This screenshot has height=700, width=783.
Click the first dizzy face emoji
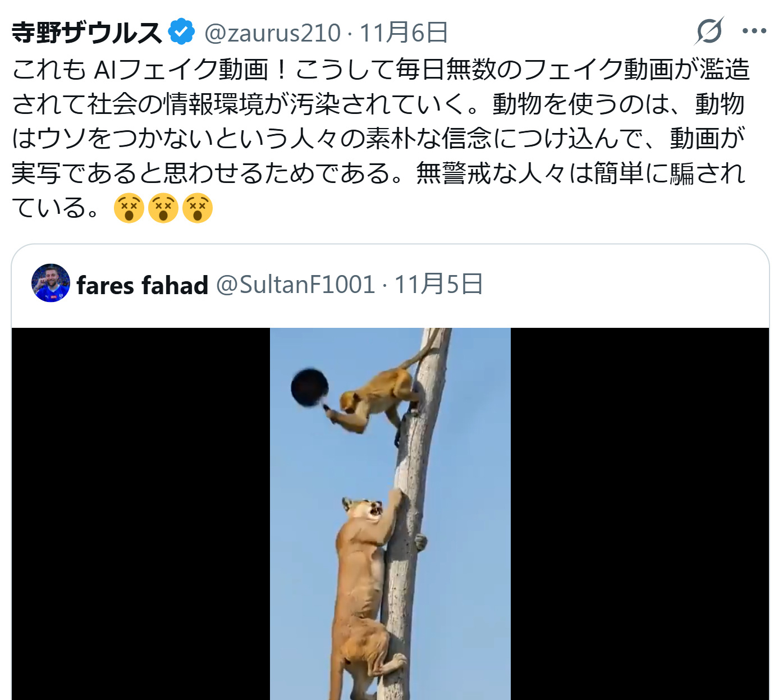[x=129, y=208]
